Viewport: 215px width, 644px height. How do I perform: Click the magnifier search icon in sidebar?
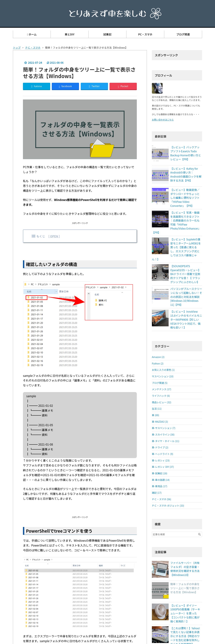click(x=199, y=534)
